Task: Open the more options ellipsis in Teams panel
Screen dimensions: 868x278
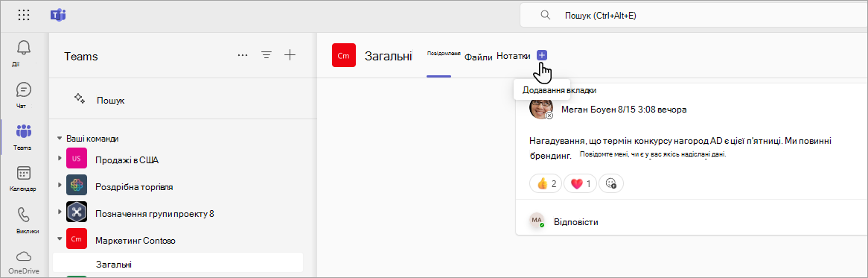Action: pyautogui.click(x=243, y=55)
